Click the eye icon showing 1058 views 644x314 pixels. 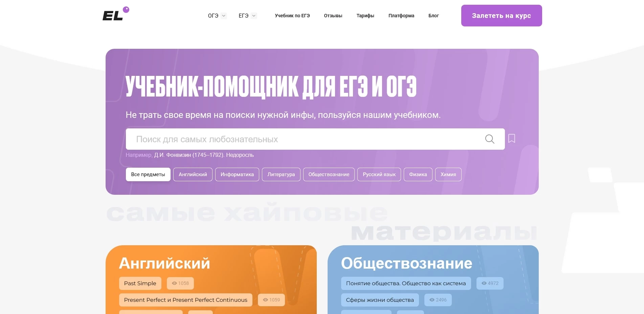pyautogui.click(x=175, y=283)
